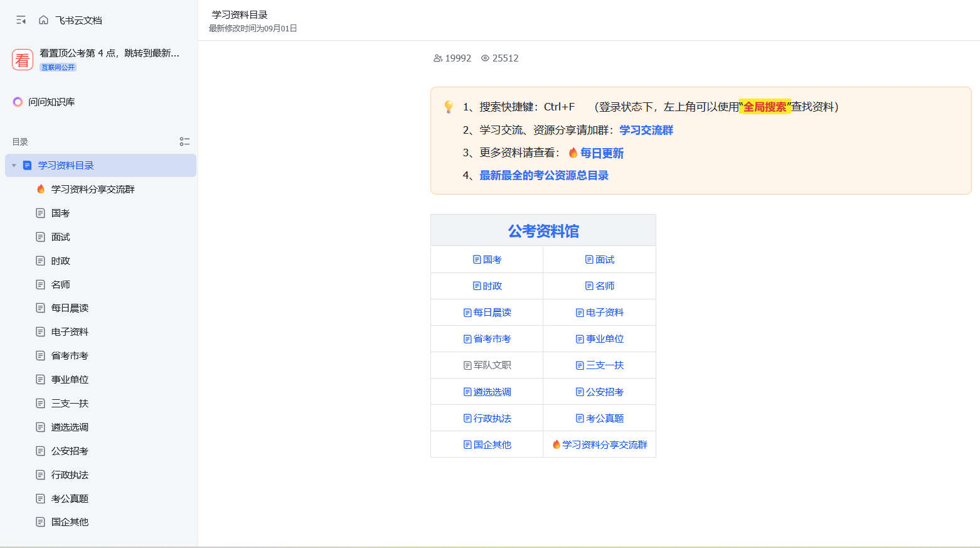
Task: Click the document icon beside sidebar 事业单位
Action: point(40,380)
